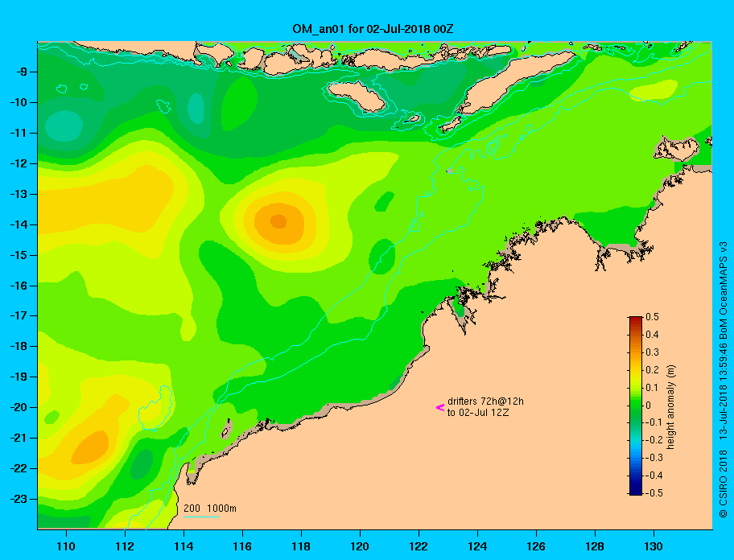Click latitude label -20 on the y-axis
734x560 pixels.
coord(19,407)
